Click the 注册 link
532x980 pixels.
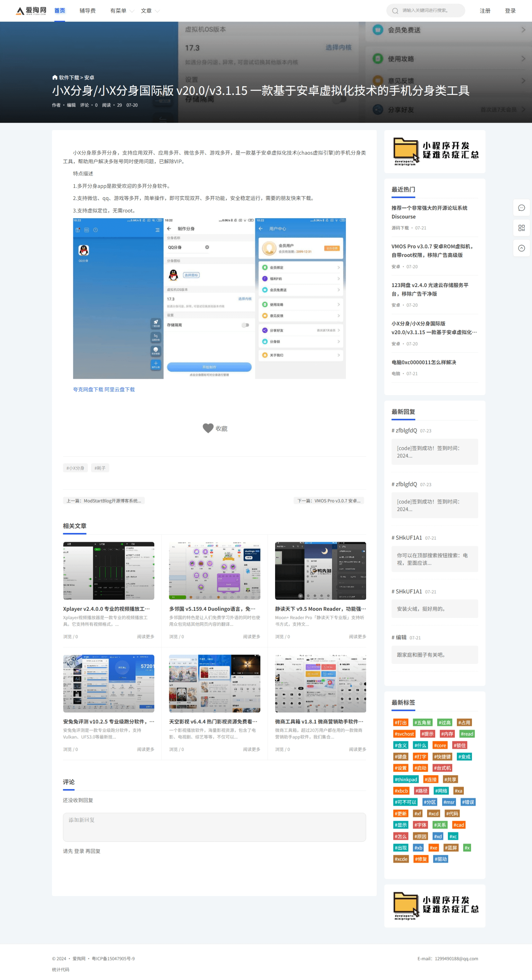coord(485,11)
